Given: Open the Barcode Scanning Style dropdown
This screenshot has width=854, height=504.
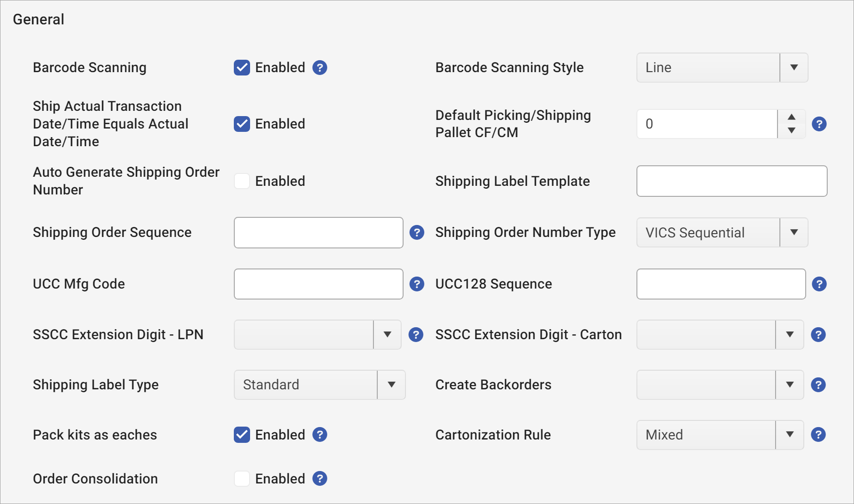Looking at the screenshot, I should pyautogui.click(x=793, y=68).
